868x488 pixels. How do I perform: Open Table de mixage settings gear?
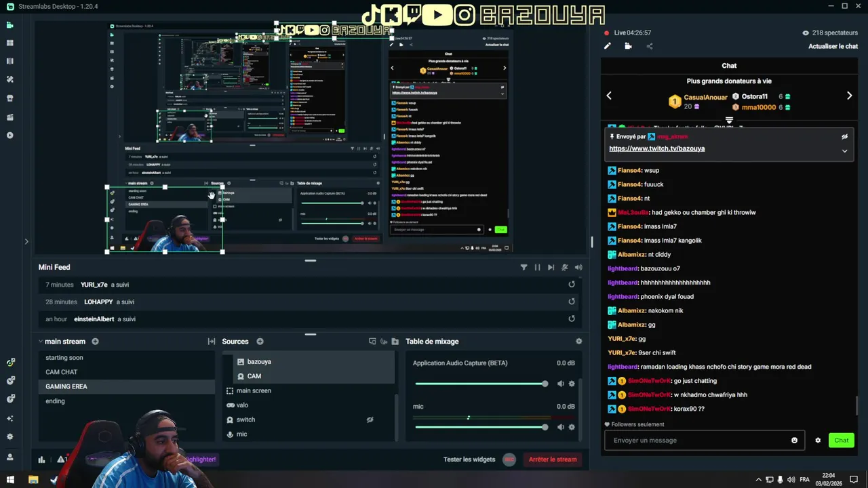(578, 342)
